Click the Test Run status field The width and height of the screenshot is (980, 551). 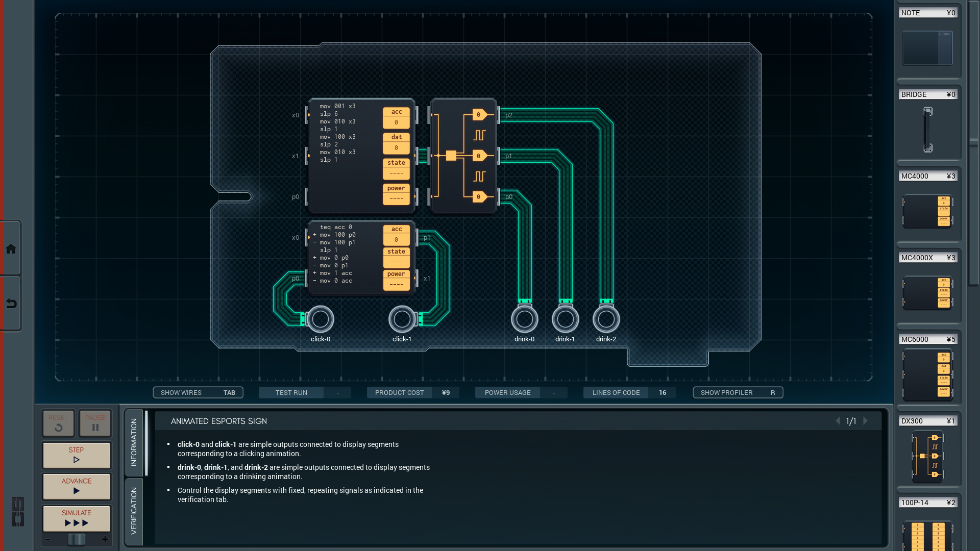pos(305,392)
